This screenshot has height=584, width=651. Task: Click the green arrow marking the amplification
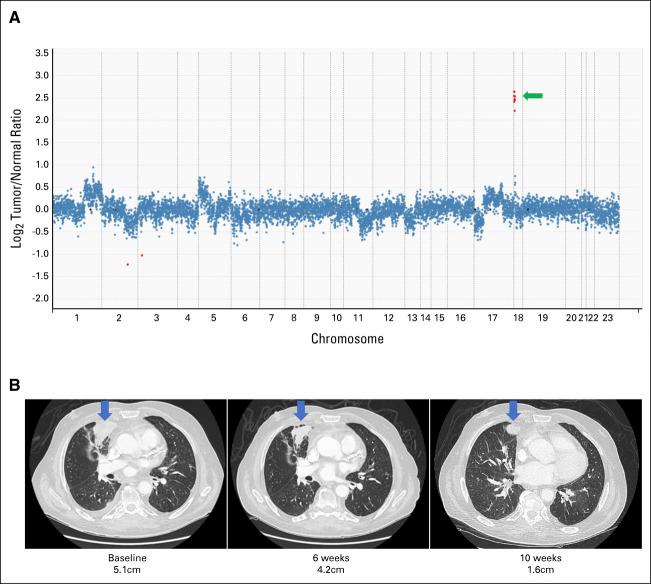[x=533, y=96]
